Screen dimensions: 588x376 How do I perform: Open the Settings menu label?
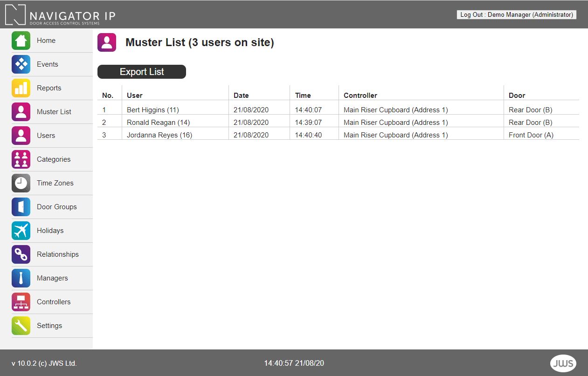tap(49, 326)
